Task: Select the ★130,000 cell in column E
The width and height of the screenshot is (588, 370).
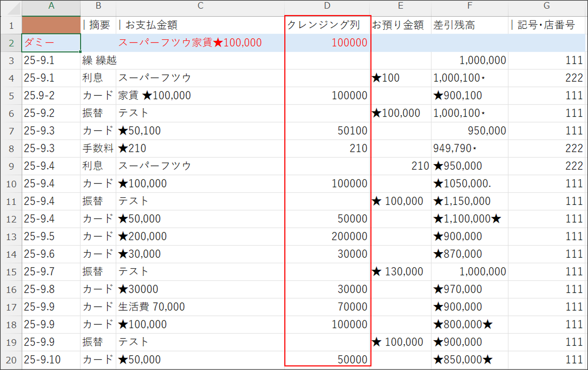Action: pyautogui.click(x=400, y=272)
